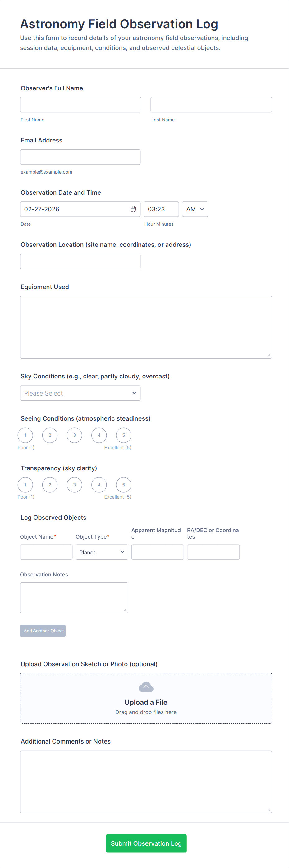
Task: Choose Transparency rating 3
Action: (75, 485)
